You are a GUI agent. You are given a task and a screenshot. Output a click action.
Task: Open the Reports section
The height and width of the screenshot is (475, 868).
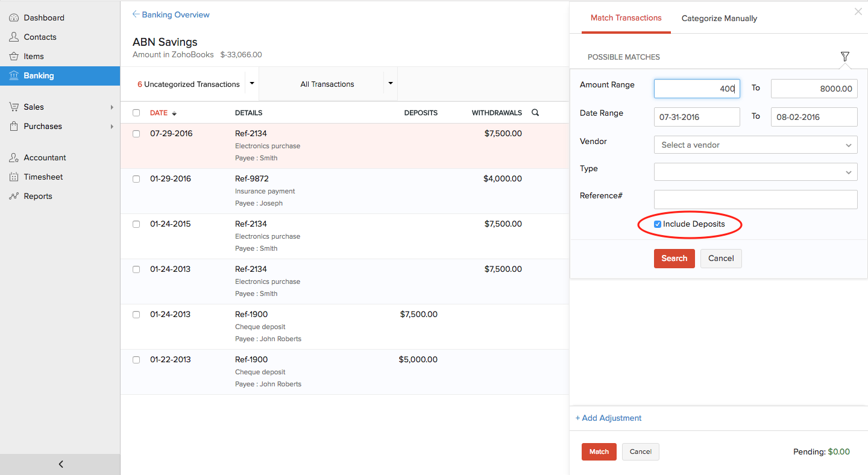pos(37,196)
